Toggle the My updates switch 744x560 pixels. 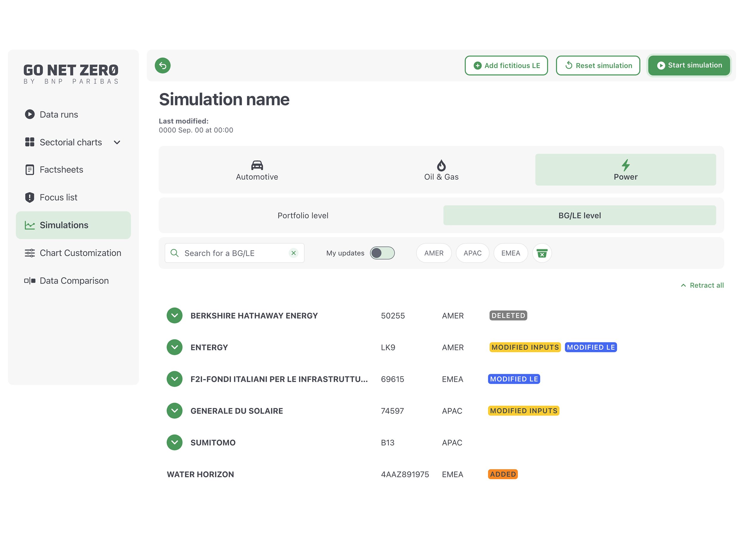(382, 253)
